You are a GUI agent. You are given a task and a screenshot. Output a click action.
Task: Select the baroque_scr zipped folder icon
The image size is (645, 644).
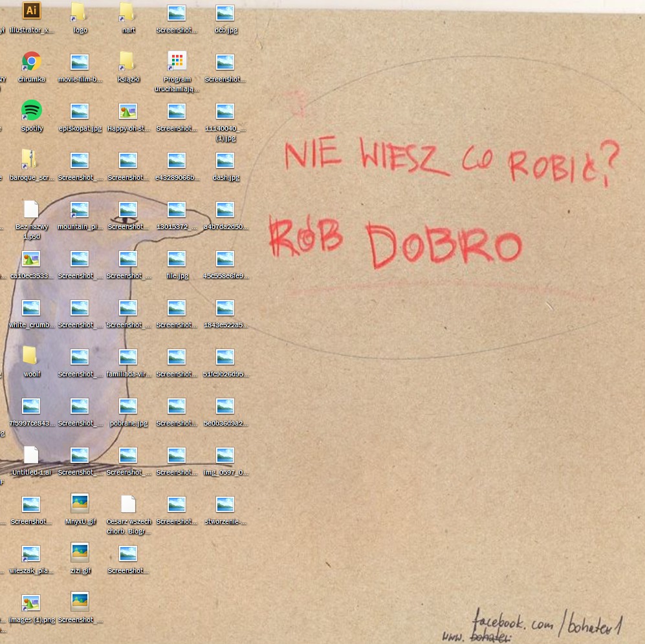tap(30, 160)
